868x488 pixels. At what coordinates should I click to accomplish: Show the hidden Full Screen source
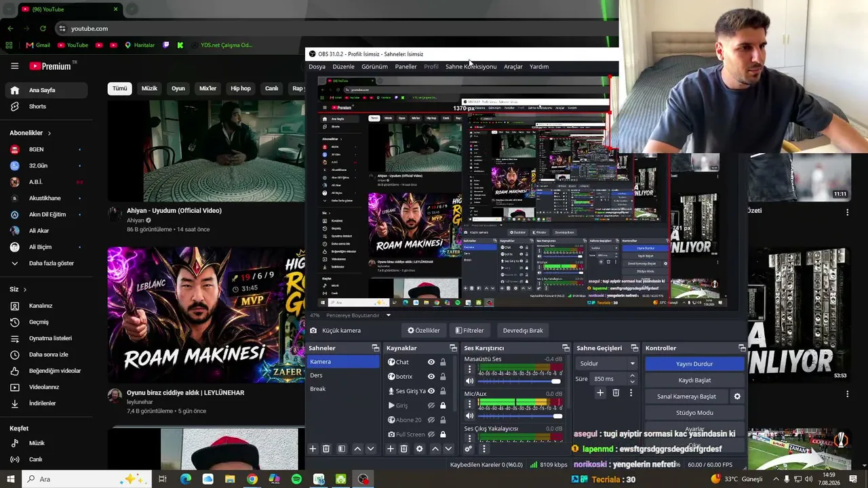[x=431, y=434]
